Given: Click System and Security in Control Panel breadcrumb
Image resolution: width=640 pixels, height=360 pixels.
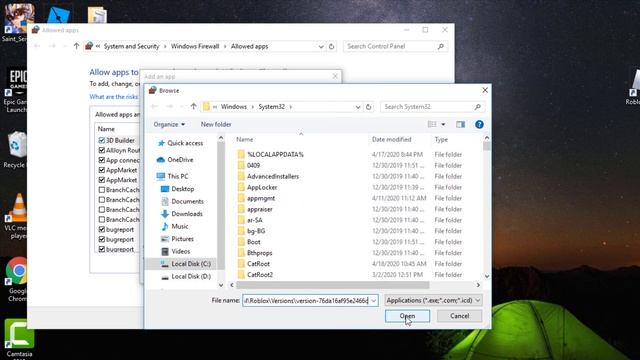Looking at the screenshot, I should pos(131,47).
